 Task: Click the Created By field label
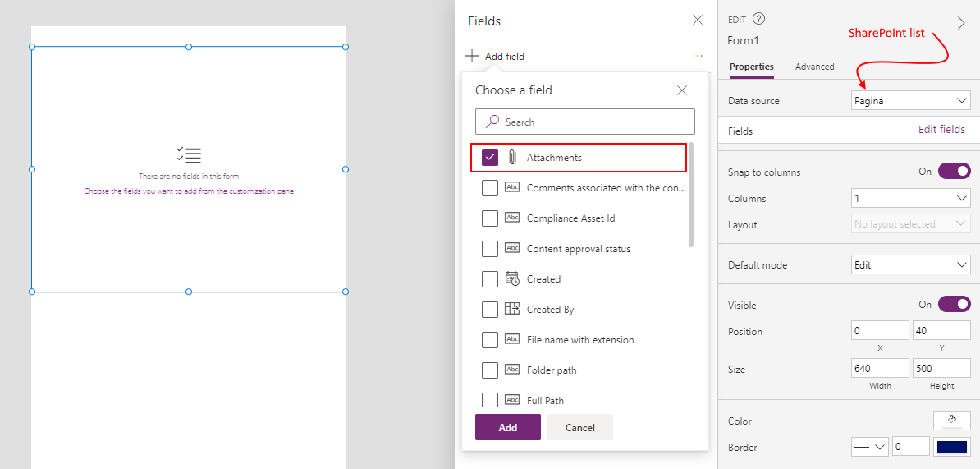(551, 309)
